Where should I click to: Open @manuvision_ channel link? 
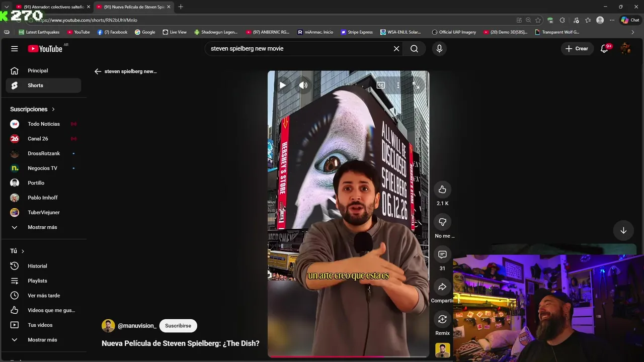pos(137,326)
